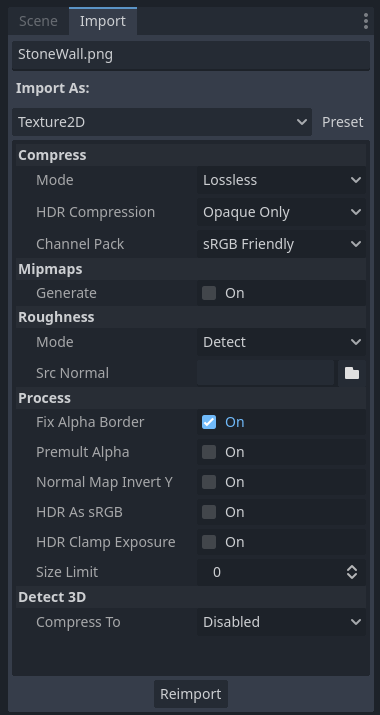Image resolution: width=380 pixels, height=715 pixels.
Task: Switch to the Scene tab
Action: coord(38,21)
